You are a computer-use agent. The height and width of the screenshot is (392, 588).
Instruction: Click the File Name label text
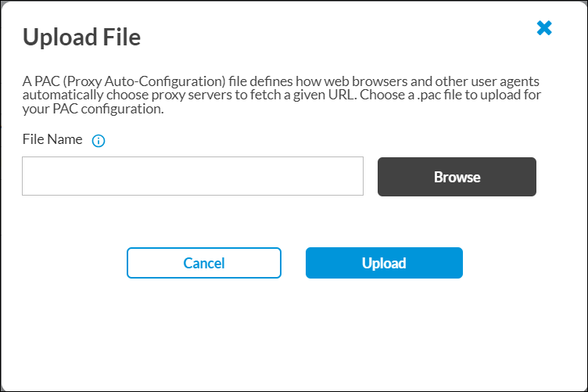click(52, 140)
